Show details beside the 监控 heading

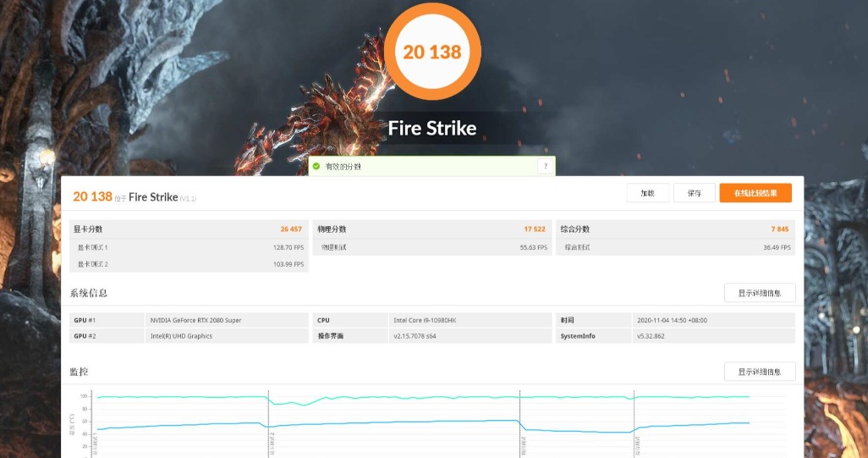tap(760, 372)
